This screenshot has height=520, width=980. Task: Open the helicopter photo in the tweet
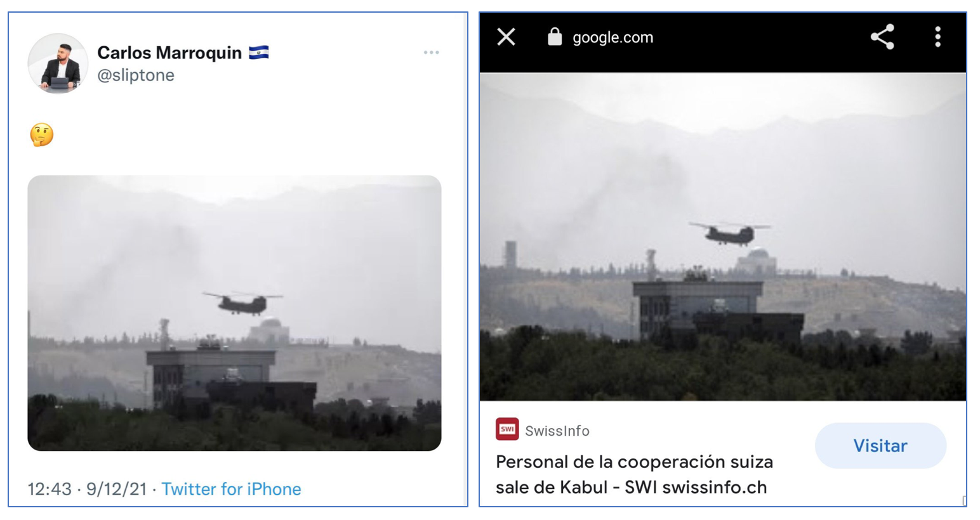[234, 313]
